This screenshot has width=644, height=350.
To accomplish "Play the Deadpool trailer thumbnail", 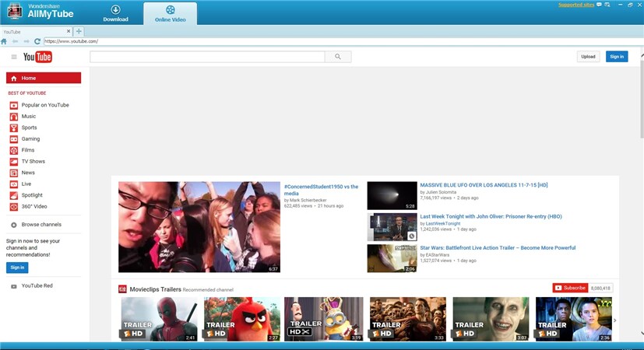I will tap(159, 319).
